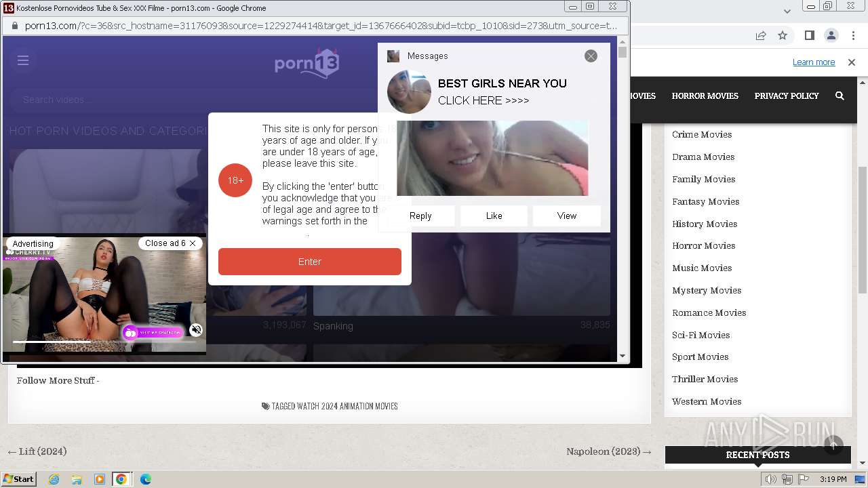Click the share icon in Chrome toolbar
This screenshot has width=868, height=488.
(761, 35)
